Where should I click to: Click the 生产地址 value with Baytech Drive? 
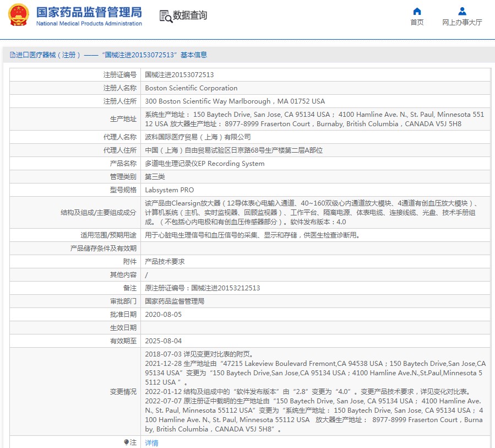314,119
